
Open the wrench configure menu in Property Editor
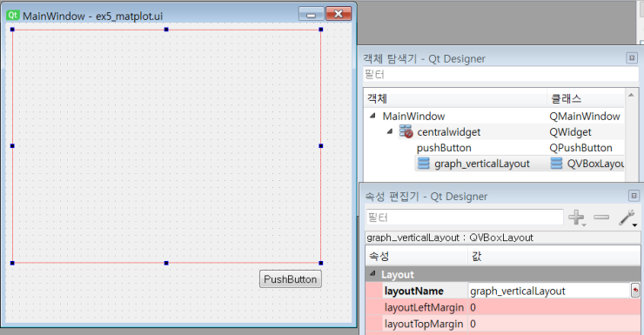pyautogui.click(x=627, y=218)
